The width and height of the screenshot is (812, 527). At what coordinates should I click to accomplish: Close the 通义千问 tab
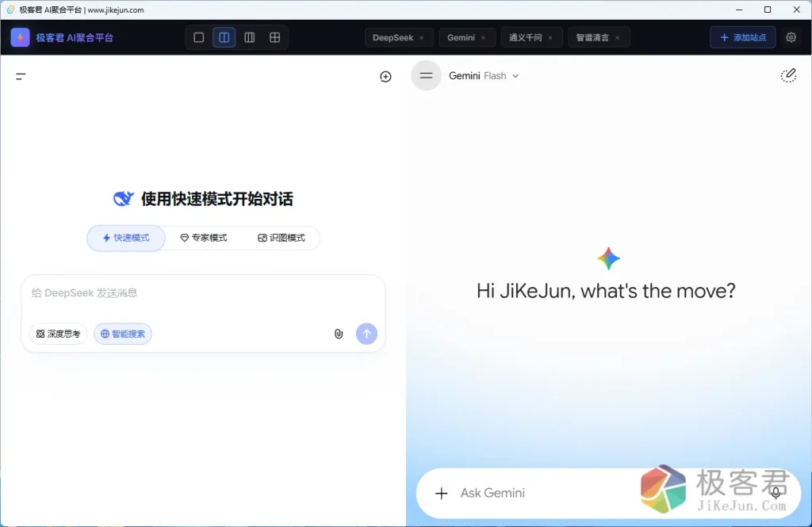550,38
